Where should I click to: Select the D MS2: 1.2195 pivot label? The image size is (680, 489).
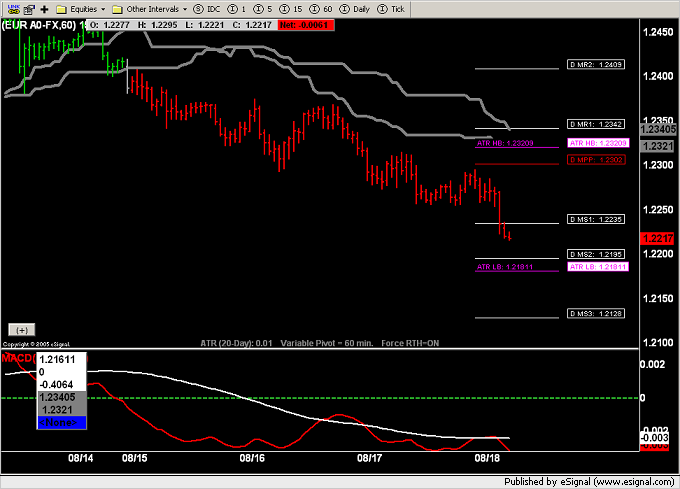[x=596, y=254]
